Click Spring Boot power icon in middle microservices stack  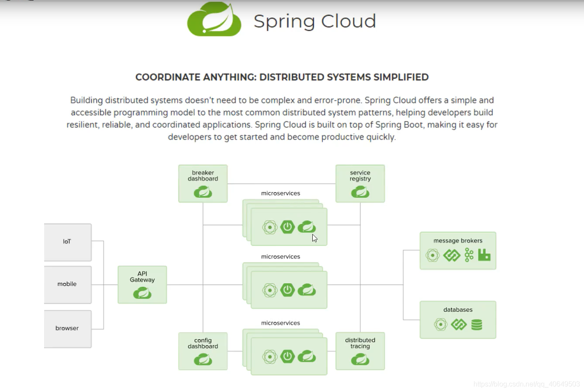tap(287, 290)
